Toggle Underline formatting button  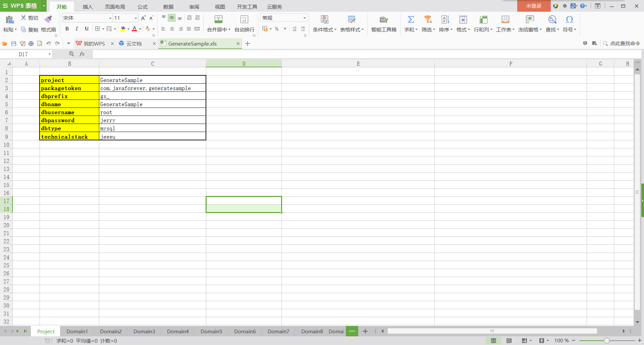87,29
